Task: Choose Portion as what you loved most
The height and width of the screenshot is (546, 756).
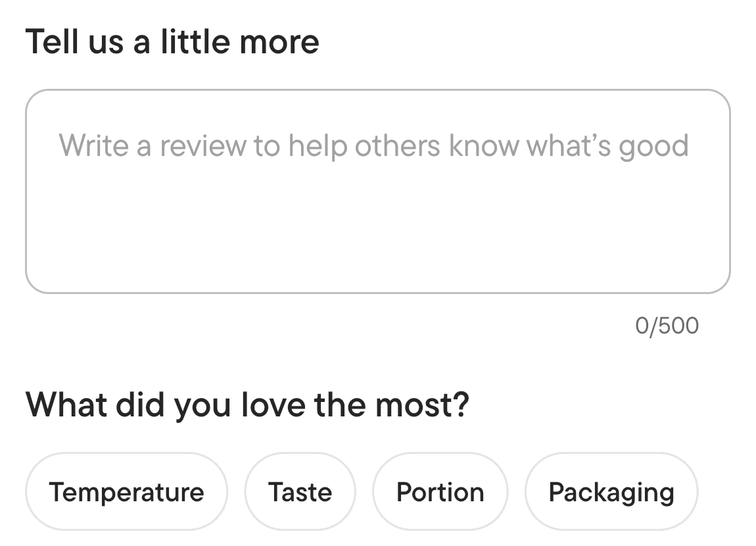Action: (440, 491)
